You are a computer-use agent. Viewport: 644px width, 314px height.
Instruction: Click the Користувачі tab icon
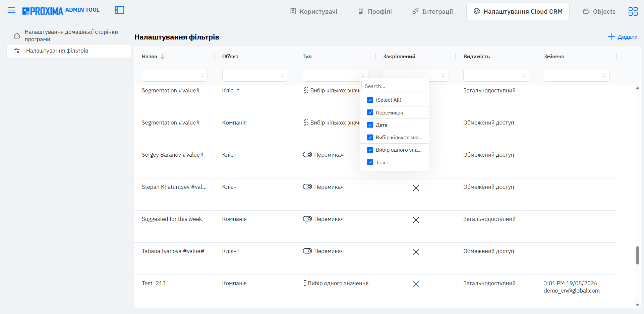293,11
